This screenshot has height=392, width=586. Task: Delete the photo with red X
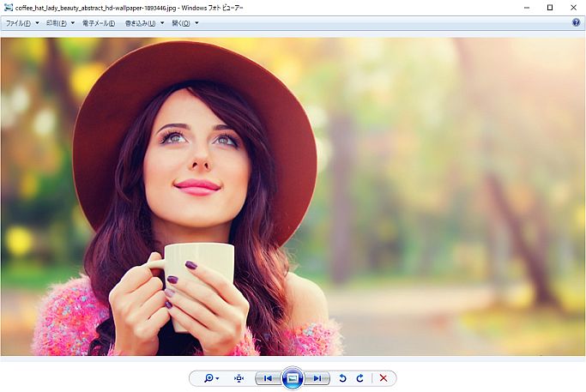pyautogui.click(x=383, y=378)
